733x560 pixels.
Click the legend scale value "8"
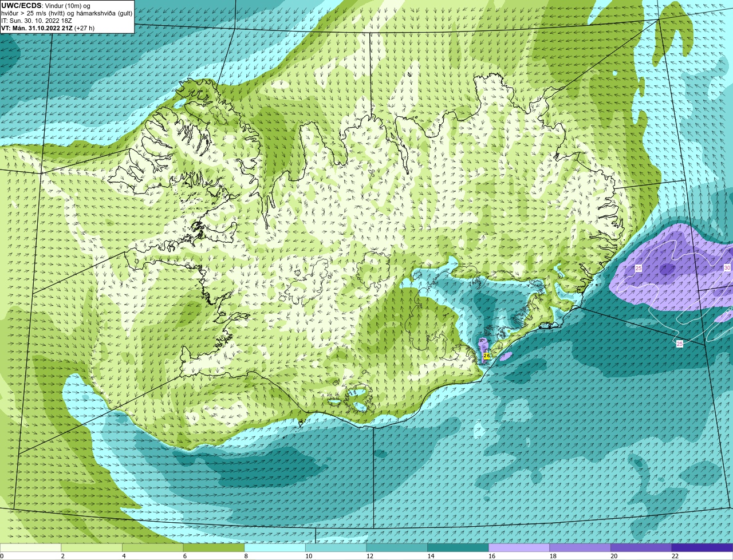[x=246, y=556]
